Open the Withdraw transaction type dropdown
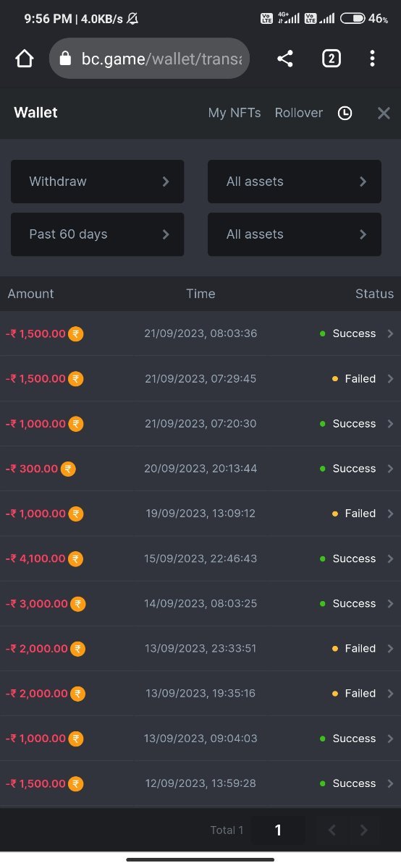The image size is (401, 868). (x=97, y=182)
